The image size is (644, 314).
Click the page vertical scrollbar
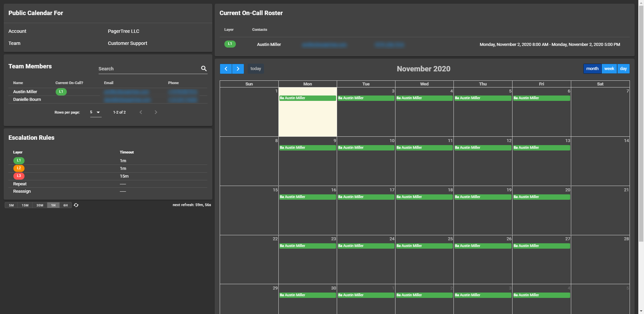pyautogui.click(x=641, y=123)
